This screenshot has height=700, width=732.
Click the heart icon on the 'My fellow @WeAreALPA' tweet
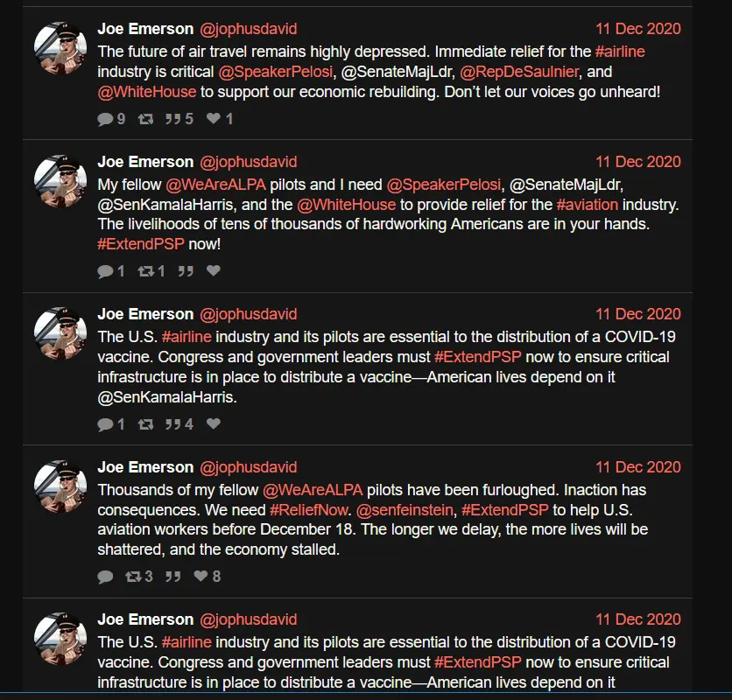point(213,271)
